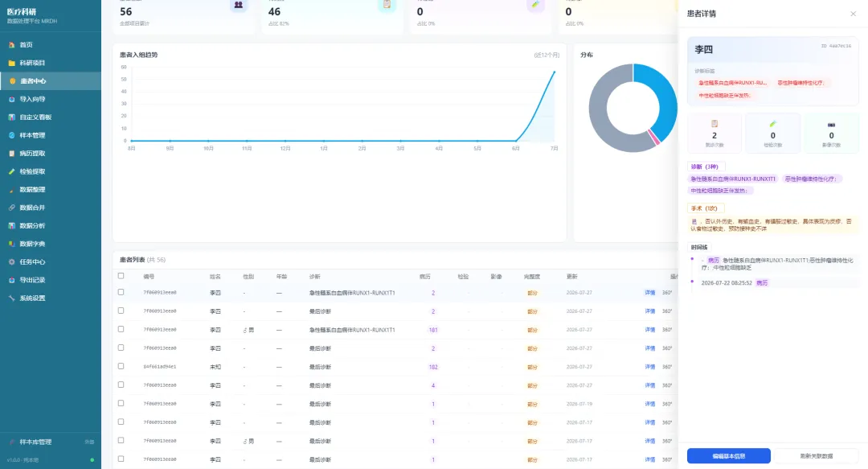Click the 病历提取 document icon in sidebar

pyautogui.click(x=11, y=154)
